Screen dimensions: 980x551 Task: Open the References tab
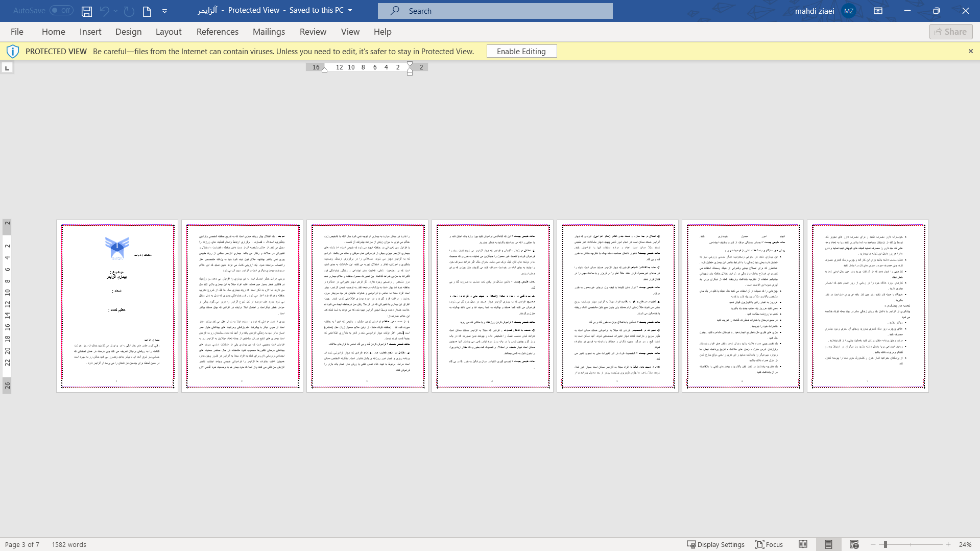[x=218, y=32]
